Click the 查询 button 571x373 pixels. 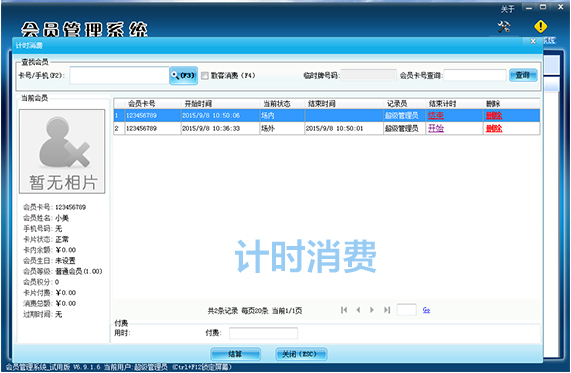click(x=523, y=75)
